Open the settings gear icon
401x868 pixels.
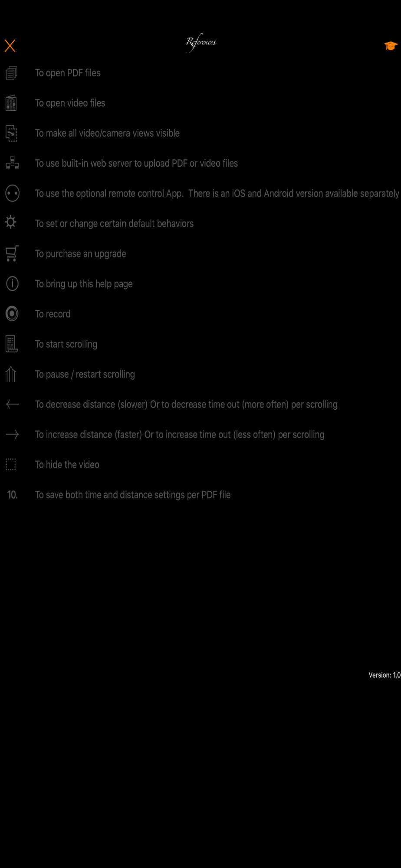pyautogui.click(x=11, y=222)
